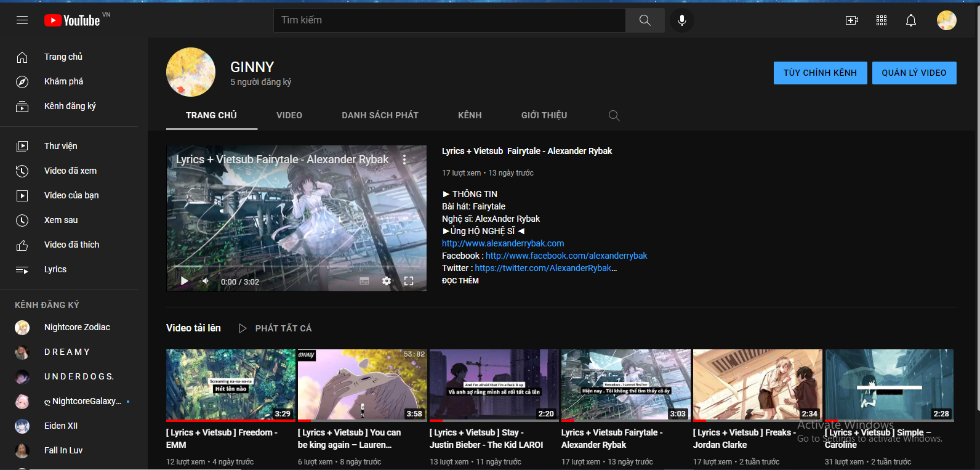This screenshot has height=470, width=980.
Task: Open You can be king again thumbnail
Action: point(363,386)
